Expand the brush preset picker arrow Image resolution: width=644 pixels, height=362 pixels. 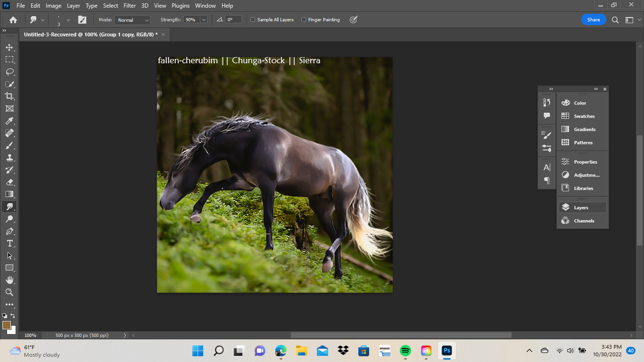click(68, 20)
